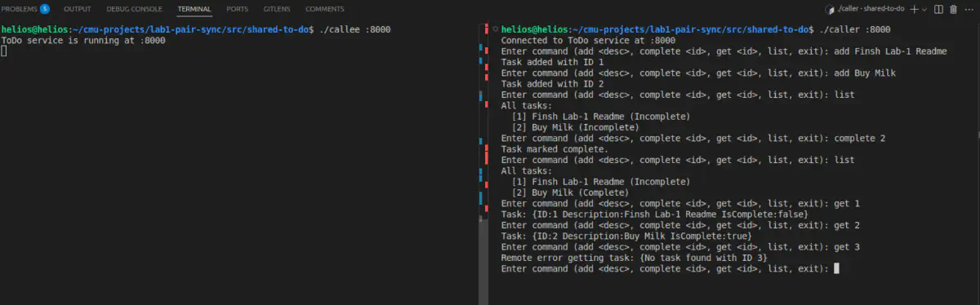This screenshot has width=980, height=305.
Task: Click 'Task added with ID 1' line
Action: [x=552, y=62]
